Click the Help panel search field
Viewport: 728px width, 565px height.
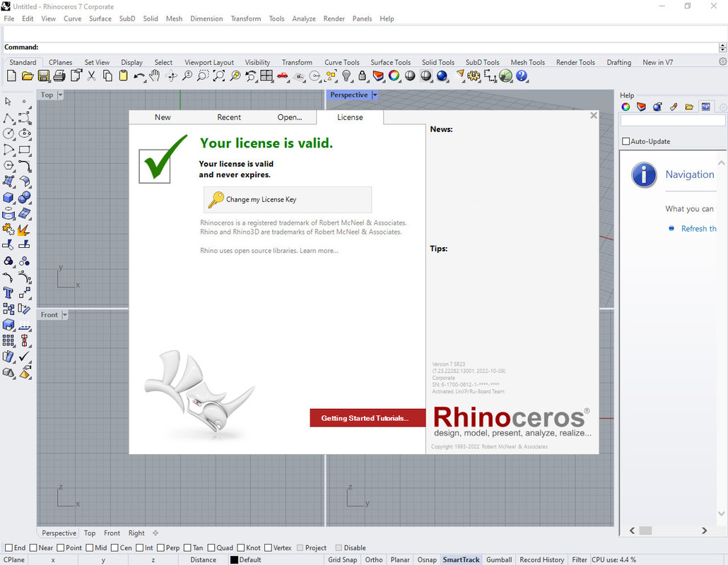pos(672,121)
